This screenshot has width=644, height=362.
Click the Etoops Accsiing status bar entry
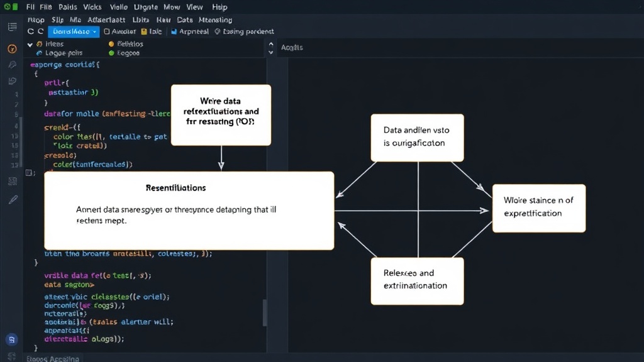[53, 358]
